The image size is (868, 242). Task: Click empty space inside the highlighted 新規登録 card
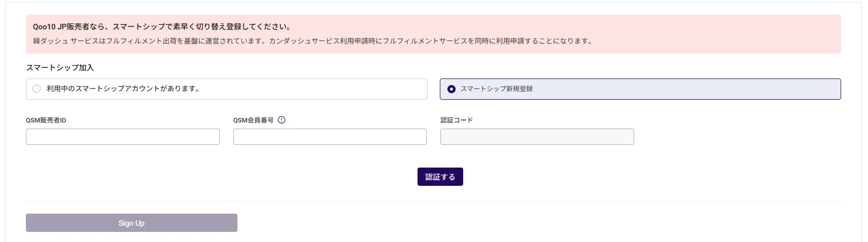point(685,89)
